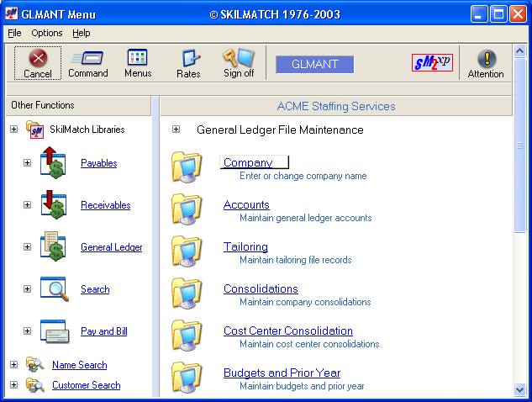
Task: Click the Budgets and Prior Year link
Action: (282, 373)
